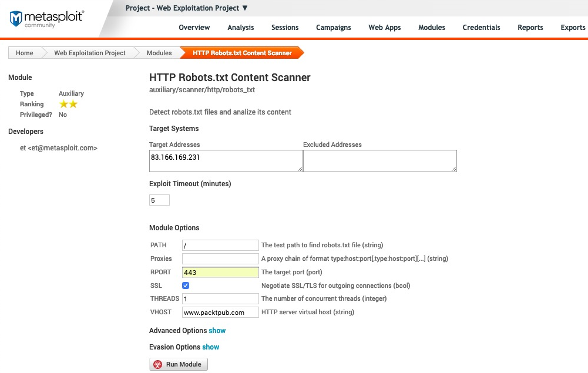Click the Run Module biohazard icon
Screen dimensions: 588x373
(157, 364)
